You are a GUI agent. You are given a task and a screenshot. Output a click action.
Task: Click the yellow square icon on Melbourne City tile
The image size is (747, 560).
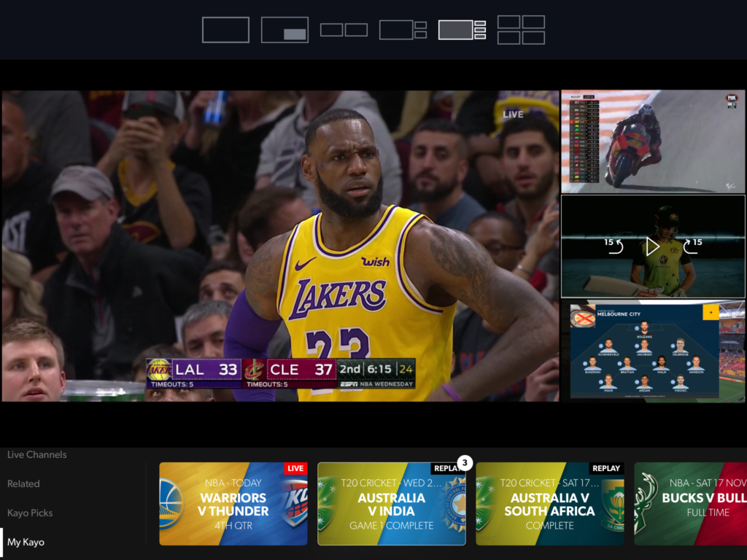pyautogui.click(x=711, y=312)
